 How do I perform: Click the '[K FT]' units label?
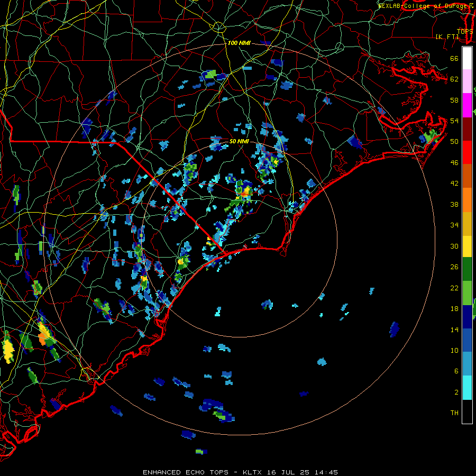point(447,36)
